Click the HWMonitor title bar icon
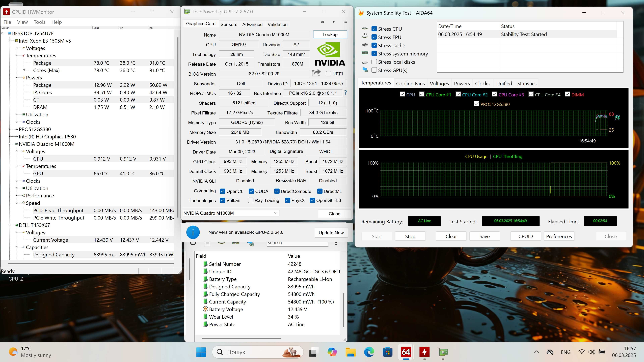644x362 pixels. pos(7,12)
